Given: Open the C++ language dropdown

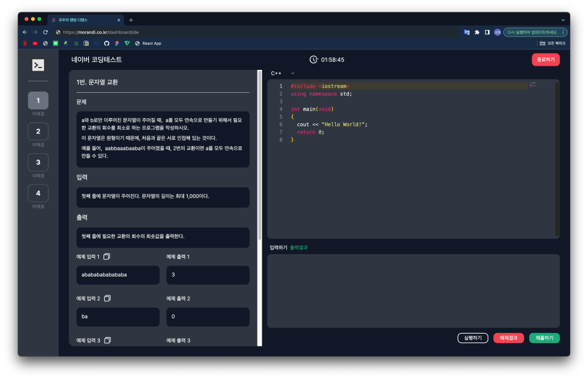Looking at the screenshot, I should click(282, 73).
